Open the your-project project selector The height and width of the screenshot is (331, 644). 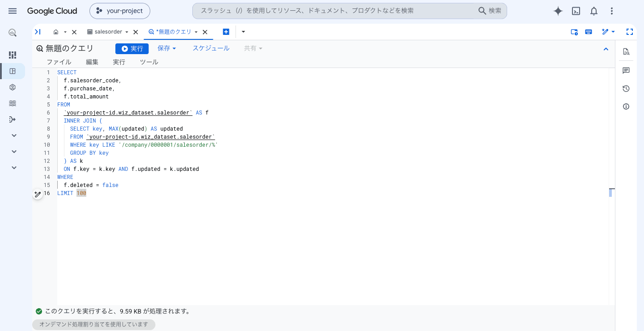120,11
